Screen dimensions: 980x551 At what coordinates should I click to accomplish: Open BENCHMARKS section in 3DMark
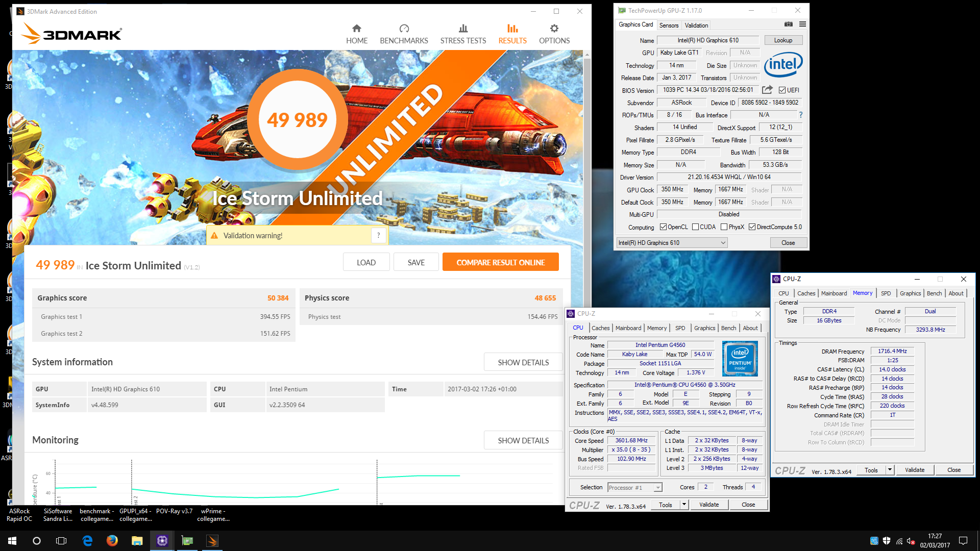coord(404,34)
